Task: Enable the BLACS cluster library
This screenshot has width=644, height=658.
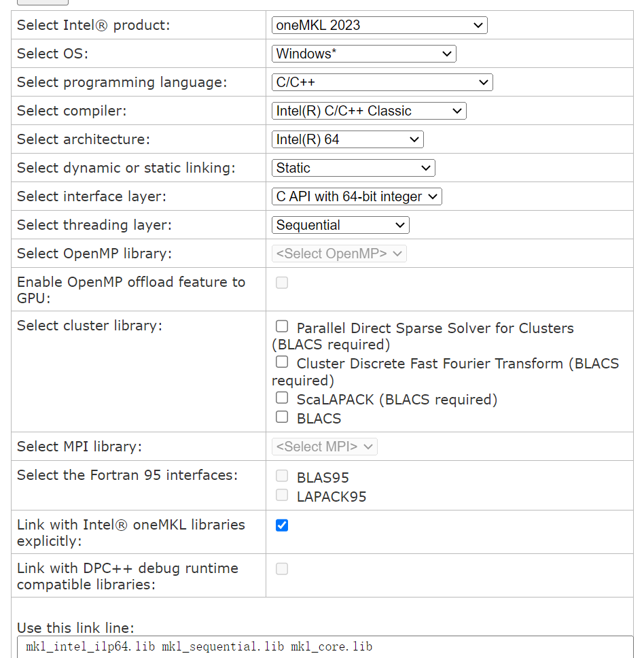Action: coord(282,416)
